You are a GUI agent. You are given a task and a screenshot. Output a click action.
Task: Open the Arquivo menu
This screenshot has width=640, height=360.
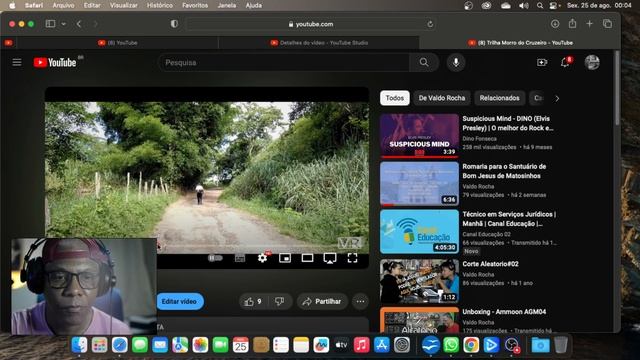tap(63, 5)
